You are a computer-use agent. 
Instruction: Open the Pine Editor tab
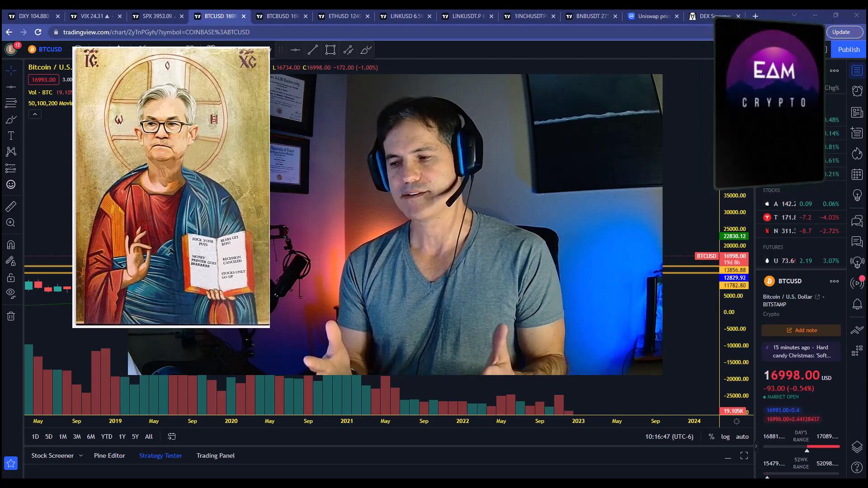[109, 455]
